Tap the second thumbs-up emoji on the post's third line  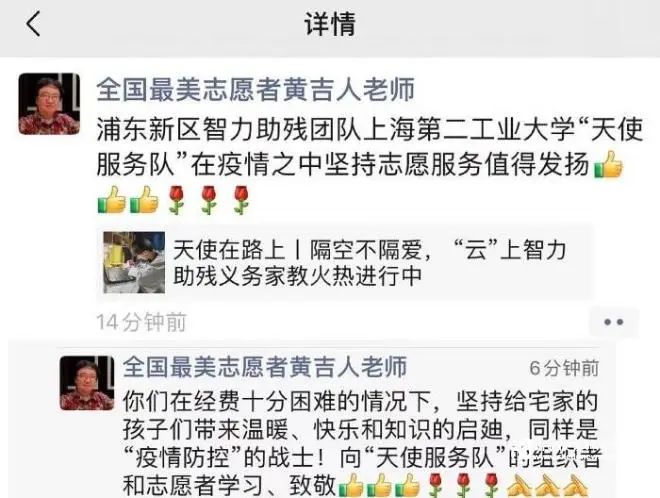click(x=144, y=200)
